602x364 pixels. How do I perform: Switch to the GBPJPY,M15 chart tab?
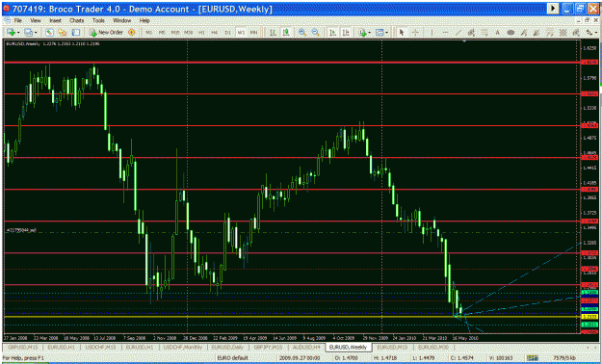click(269, 347)
